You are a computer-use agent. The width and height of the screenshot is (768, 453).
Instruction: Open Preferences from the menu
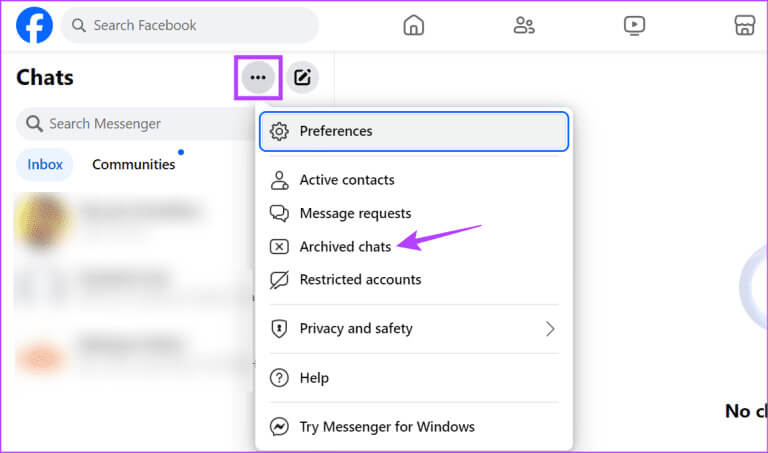414,131
